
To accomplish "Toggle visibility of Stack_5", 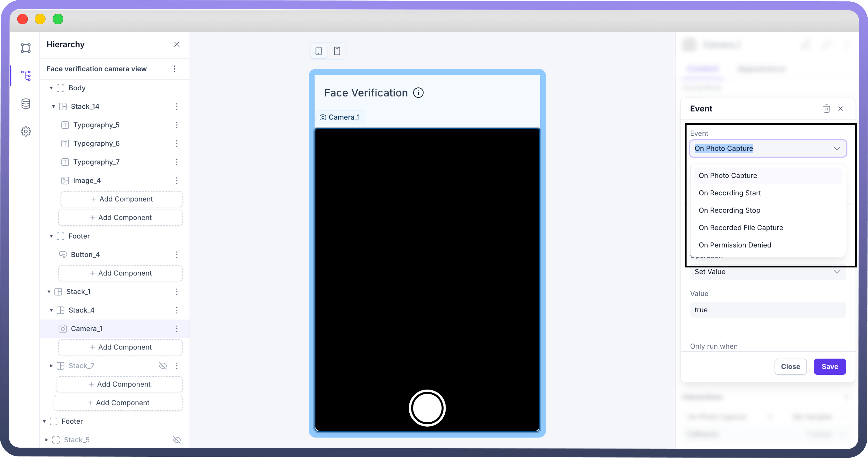I will (x=176, y=440).
